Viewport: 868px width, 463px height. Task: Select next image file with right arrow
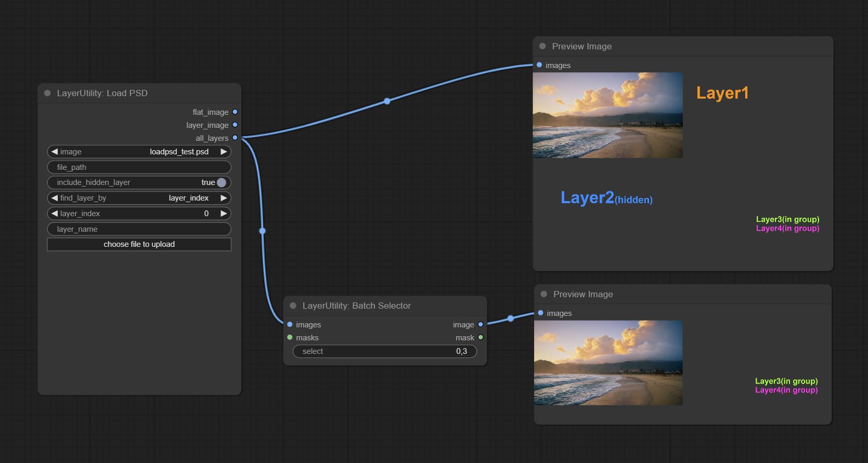[224, 152]
